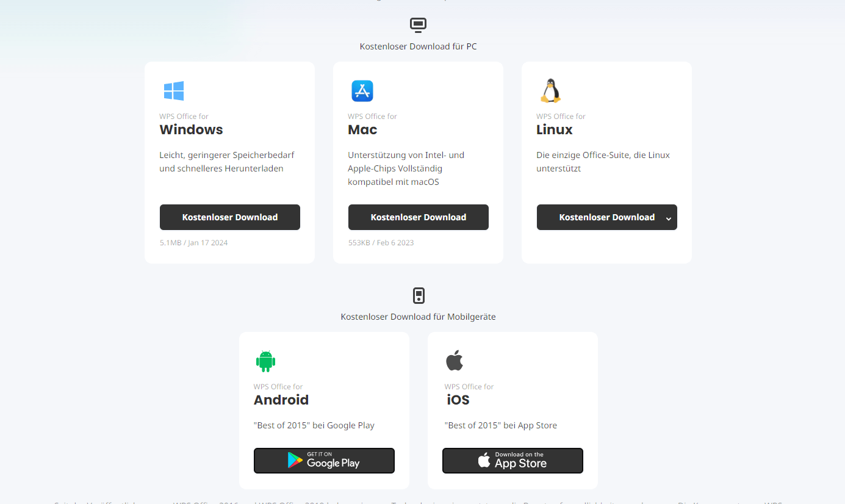The image size is (845, 504).
Task: Download WPS Office for Windows
Action: coord(230,217)
